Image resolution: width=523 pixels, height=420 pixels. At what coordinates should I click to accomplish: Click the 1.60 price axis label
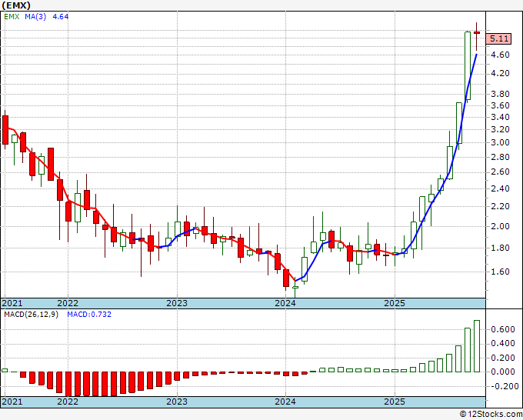tap(501, 272)
